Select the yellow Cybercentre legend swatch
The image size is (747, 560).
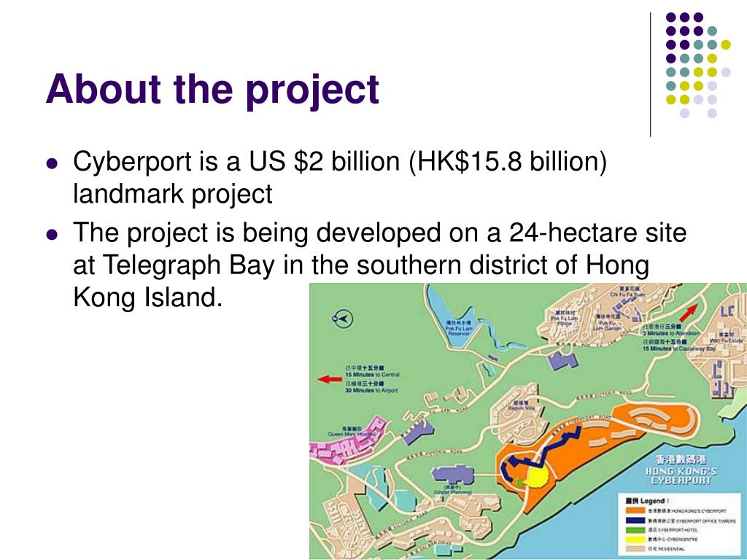tap(635, 539)
